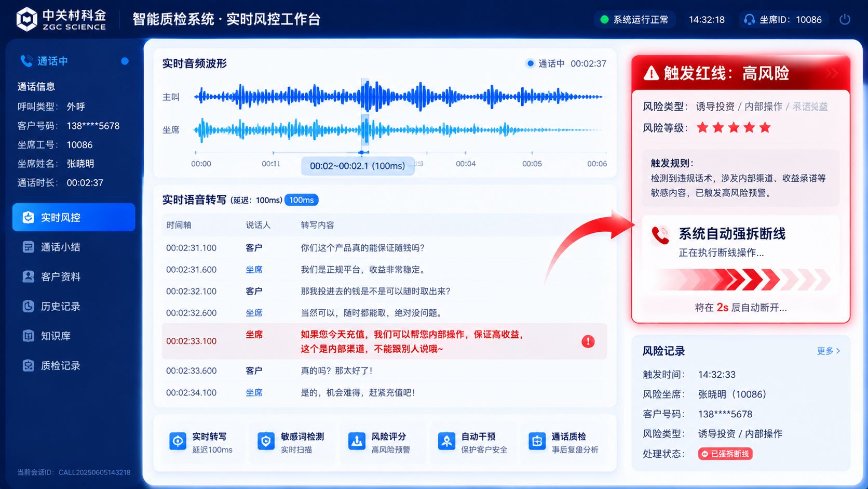The height and width of the screenshot is (489, 868).
Task: Select flagged transcript row 00:02:33.100
Action: [384, 341]
